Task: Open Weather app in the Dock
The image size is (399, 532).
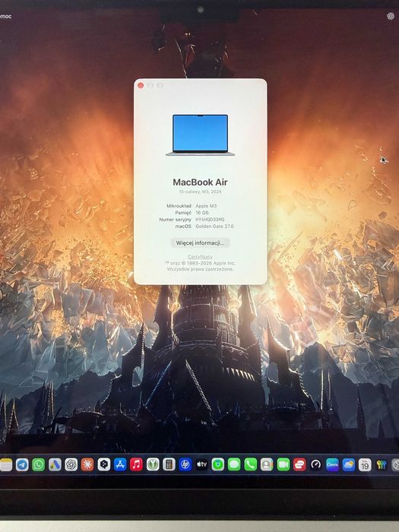Action: tap(348, 464)
